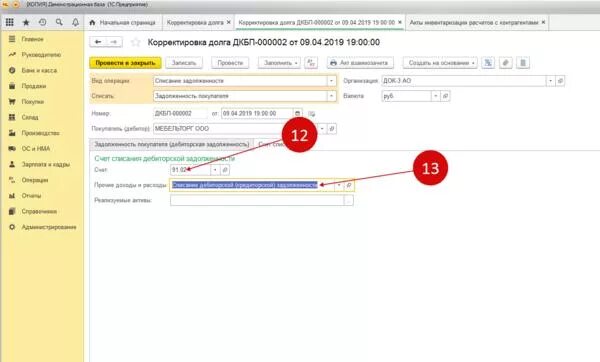Open search with the magnifier icon
The width and height of the screenshot is (600, 362).
tap(59, 23)
